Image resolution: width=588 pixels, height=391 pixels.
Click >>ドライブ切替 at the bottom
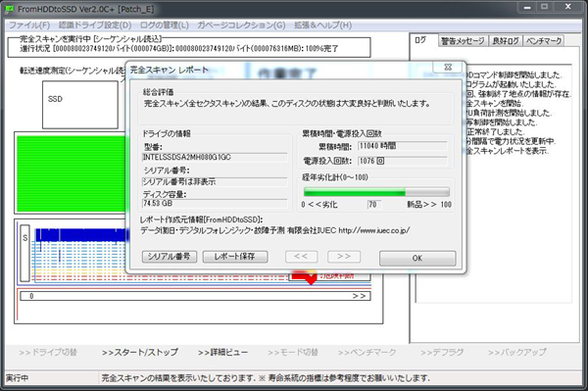tap(48, 353)
